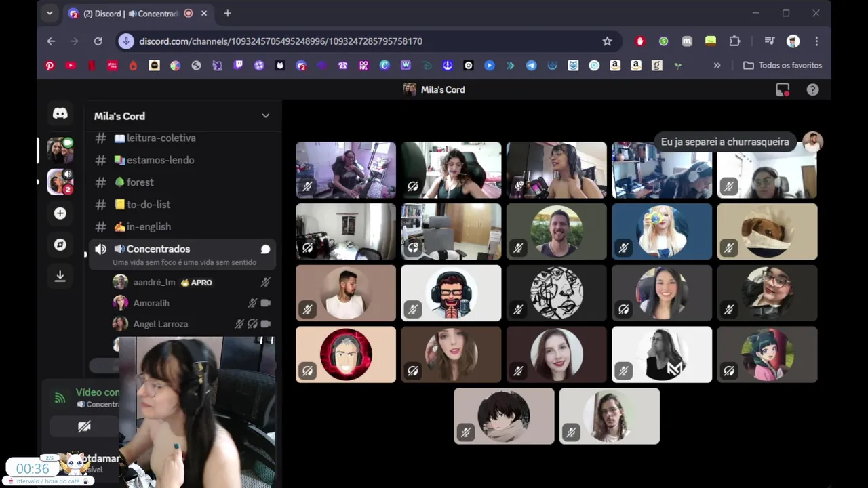The image size is (868, 488).
Task: Open the Explore servers compass icon
Action: click(x=60, y=245)
